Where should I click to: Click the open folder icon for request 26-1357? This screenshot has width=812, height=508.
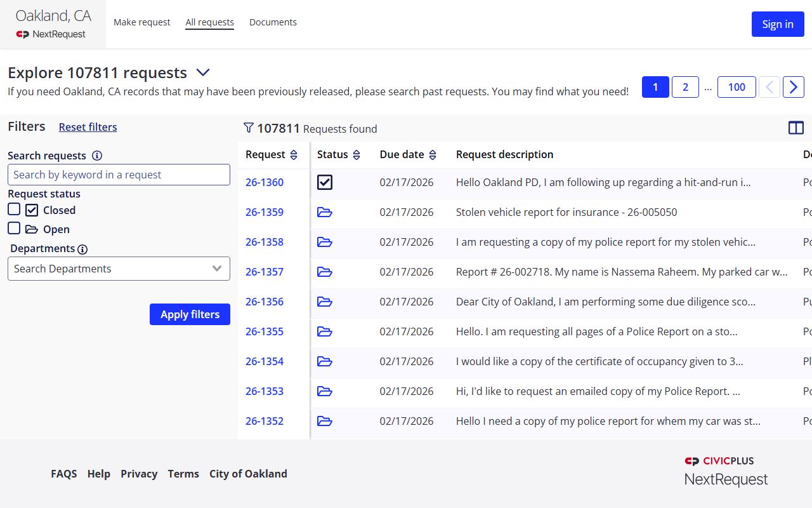tap(325, 272)
